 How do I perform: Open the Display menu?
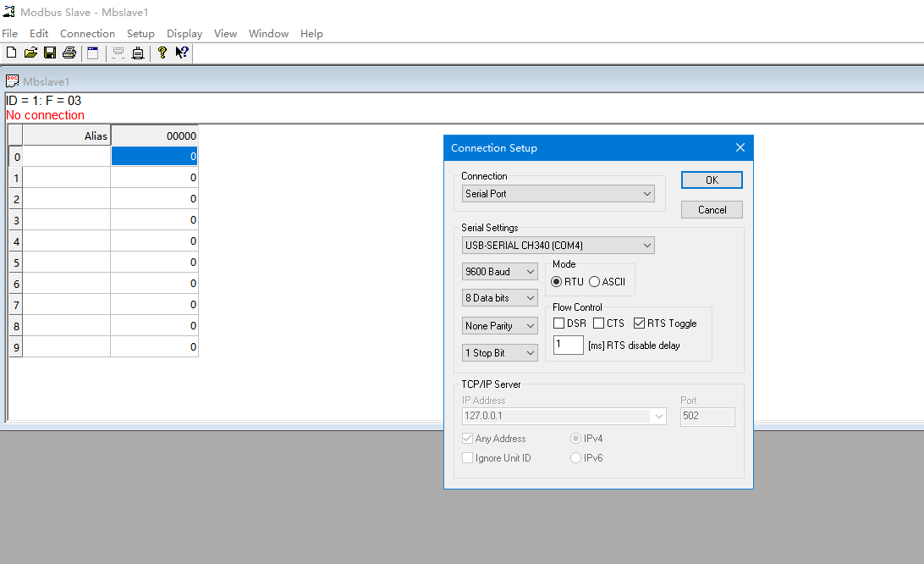coord(184,34)
